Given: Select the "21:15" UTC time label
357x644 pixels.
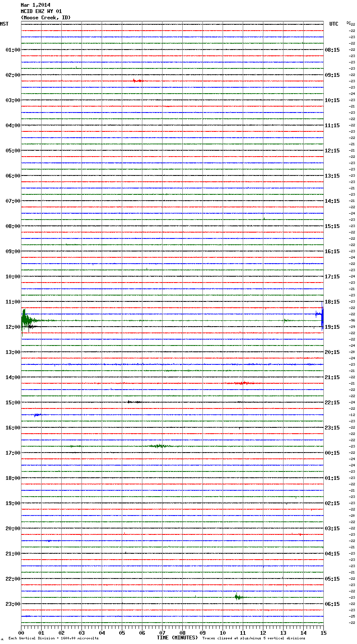Looking at the screenshot, I should click(x=332, y=377).
